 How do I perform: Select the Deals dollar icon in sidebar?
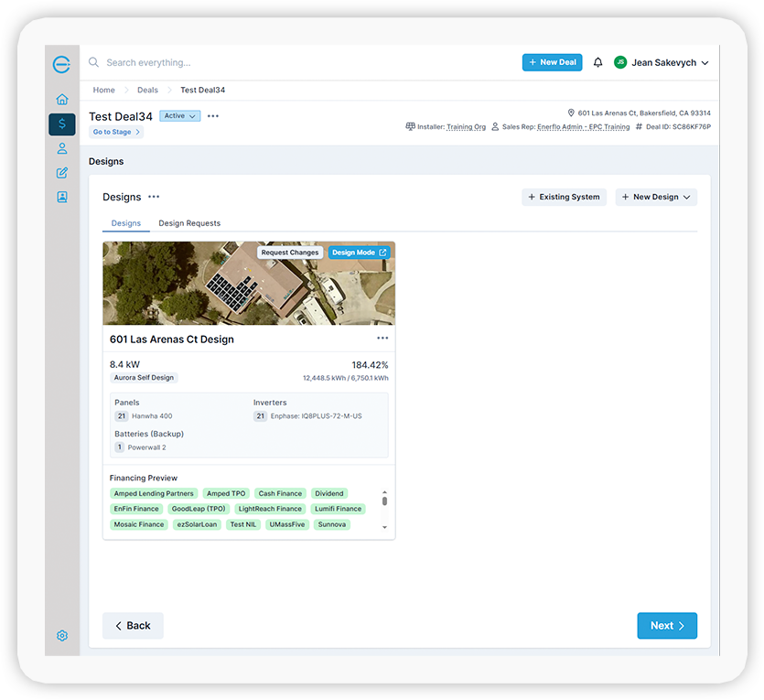click(x=62, y=124)
